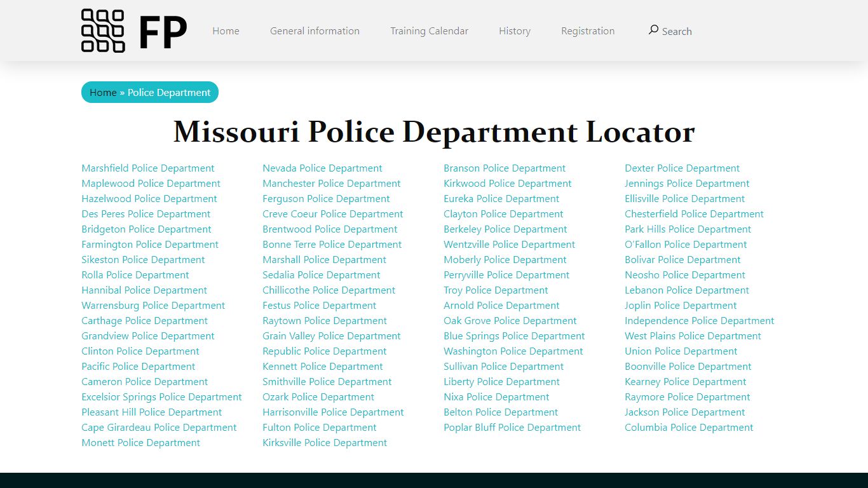Screen dimensions: 868x488
Task: Open Excelsior Springs Police Department link
Action: (161, 397)
